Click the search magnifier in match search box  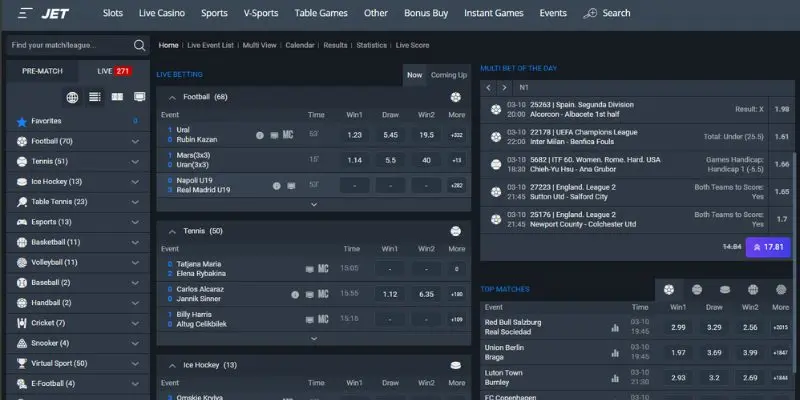pos(139,45)
